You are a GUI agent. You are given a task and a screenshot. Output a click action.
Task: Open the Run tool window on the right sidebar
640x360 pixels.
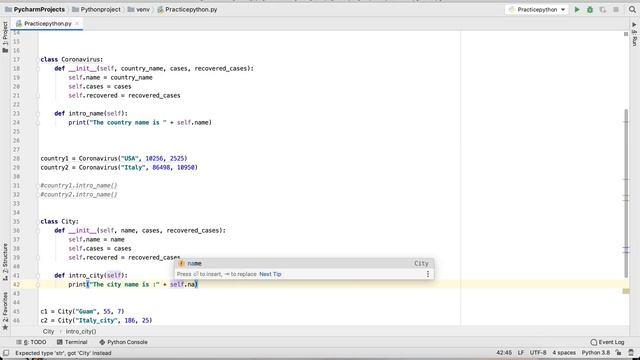pyautogui.click(x=634, y=34)
